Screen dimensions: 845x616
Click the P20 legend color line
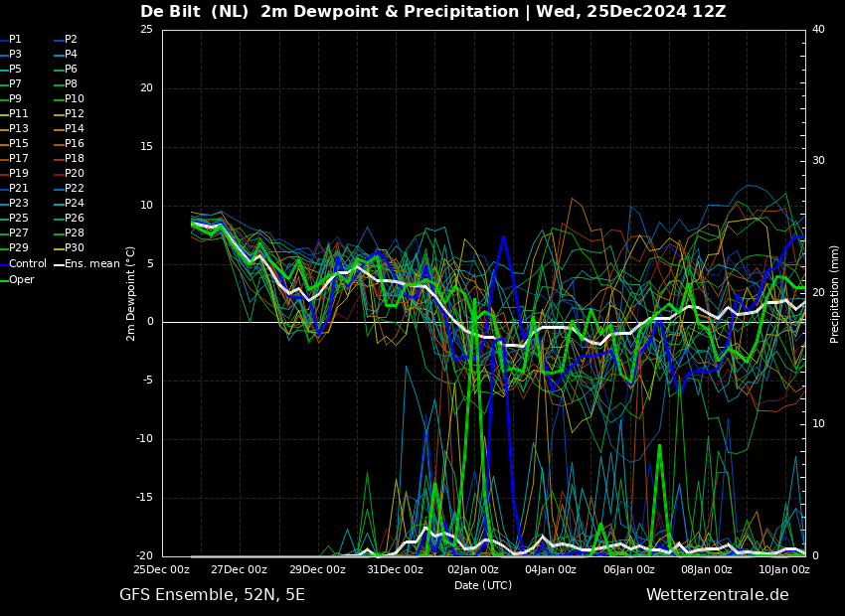pos(59,174)
